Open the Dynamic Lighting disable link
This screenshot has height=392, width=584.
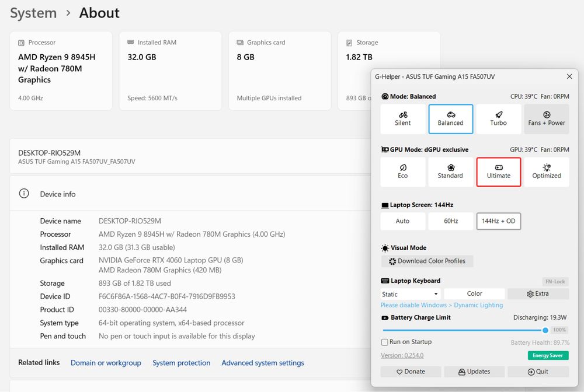point(442,305)
